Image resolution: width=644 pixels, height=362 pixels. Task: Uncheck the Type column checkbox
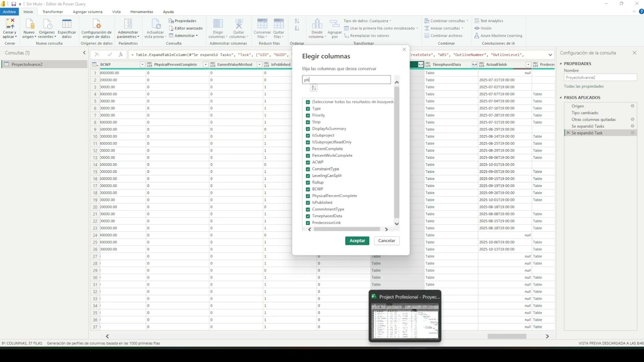[x=308, y=109]
